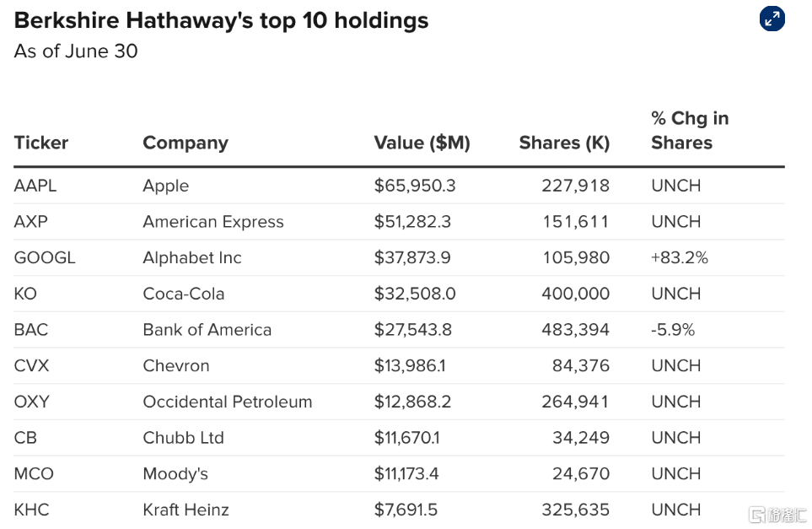This screenshot has width=812, height=529.
Task: Click the Shares (K) column header
Action: [564, 143]
